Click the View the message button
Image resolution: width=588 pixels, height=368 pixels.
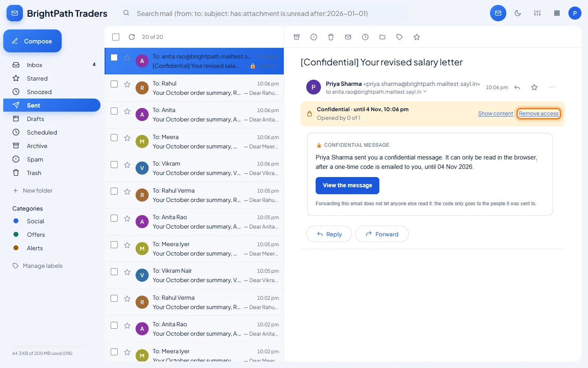[347, 186]
